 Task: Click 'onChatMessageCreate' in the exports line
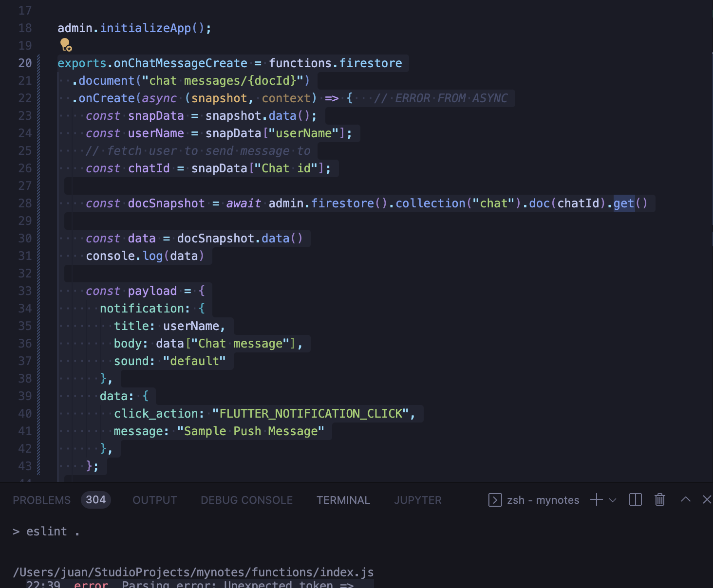181,63
